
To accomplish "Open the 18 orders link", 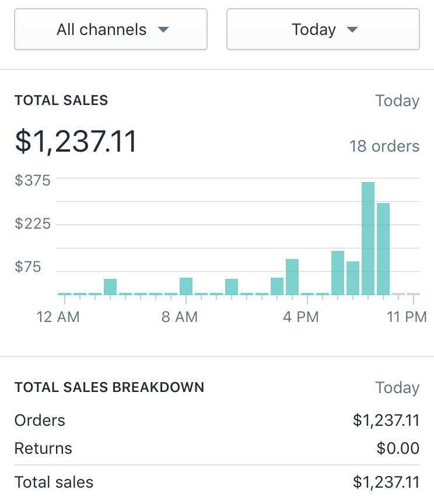I will click(384, 146).
